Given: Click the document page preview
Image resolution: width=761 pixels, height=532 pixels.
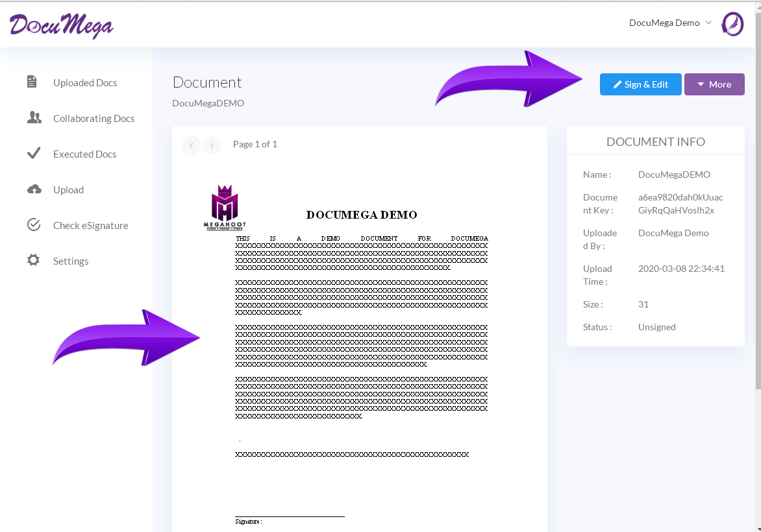Looking at the screenshot, I should [x=360, y=349].
